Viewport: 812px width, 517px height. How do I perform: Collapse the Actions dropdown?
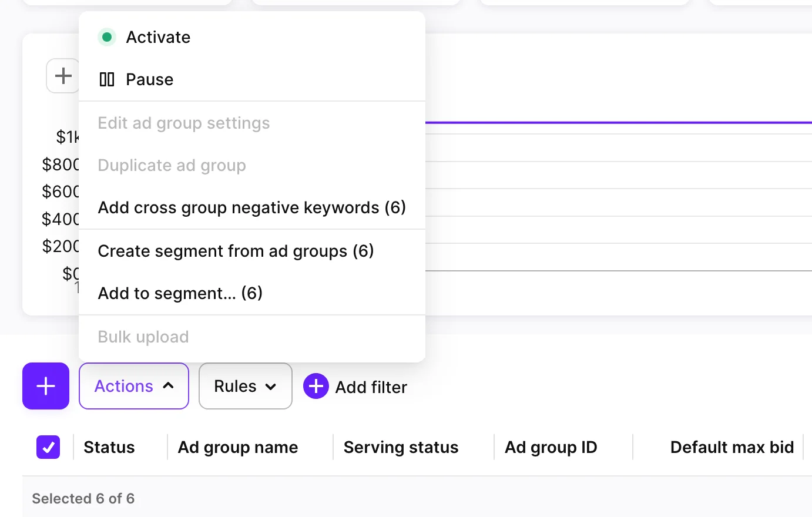pyautogui.click(x=134, y=386)
